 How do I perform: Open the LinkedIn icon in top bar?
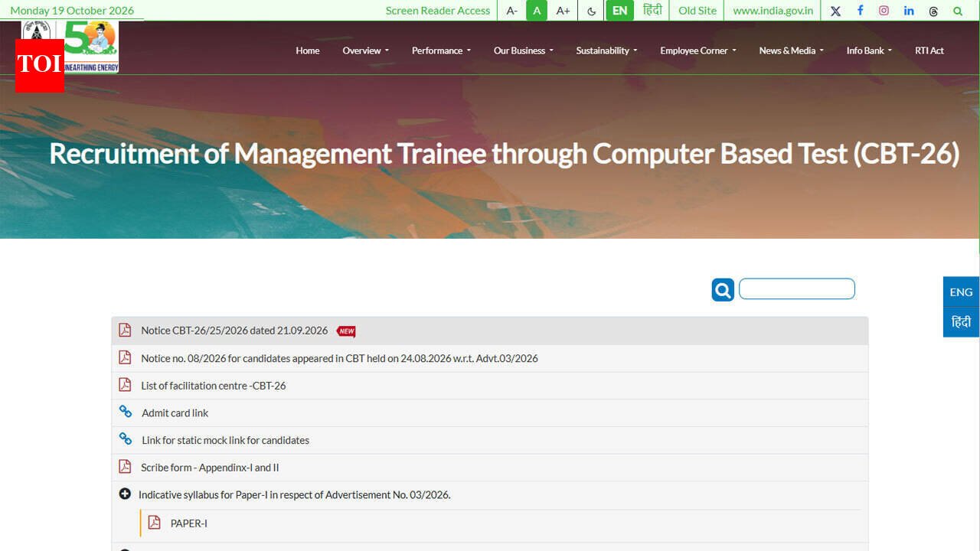[x=909, y=11]
